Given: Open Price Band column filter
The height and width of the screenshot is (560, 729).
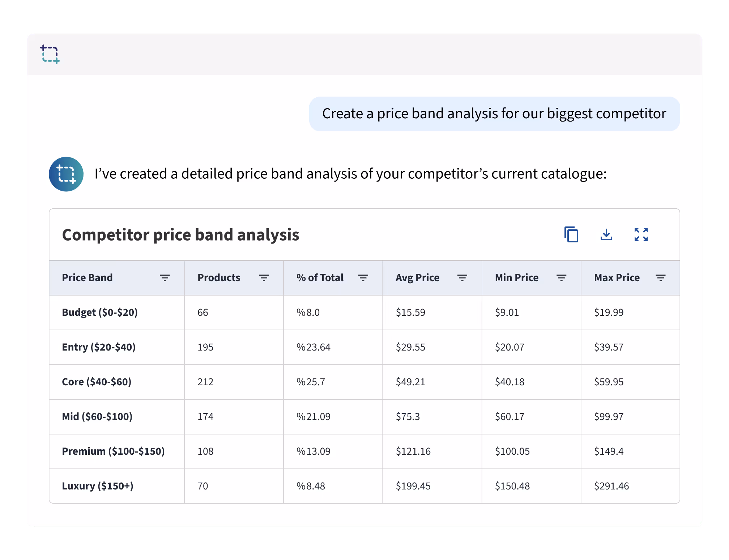Looking at the screenshot, I should [x=165, y=278].
